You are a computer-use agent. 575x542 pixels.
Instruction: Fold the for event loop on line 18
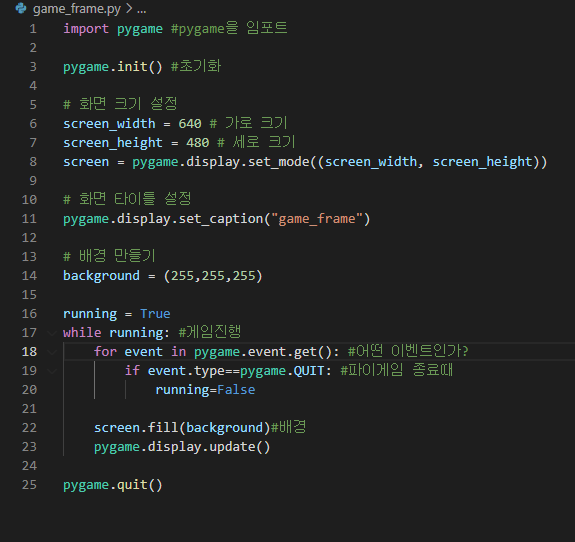pos(52,352)
